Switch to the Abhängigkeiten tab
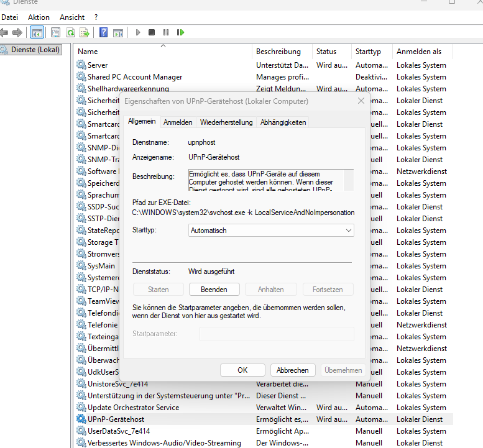This screenshot has width=483, height=448. [x=283, y=122]
